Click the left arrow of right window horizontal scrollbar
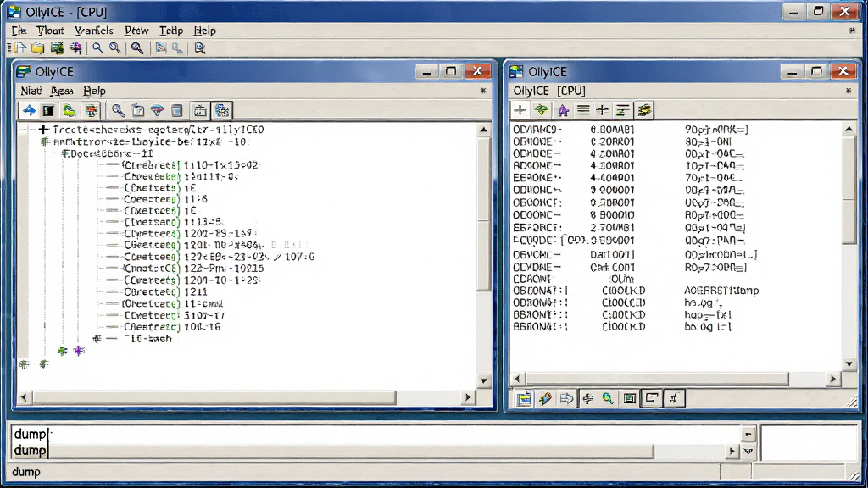The height and width of the screenshot is (488, 868). pyautogui.click(x=517, y=379)
